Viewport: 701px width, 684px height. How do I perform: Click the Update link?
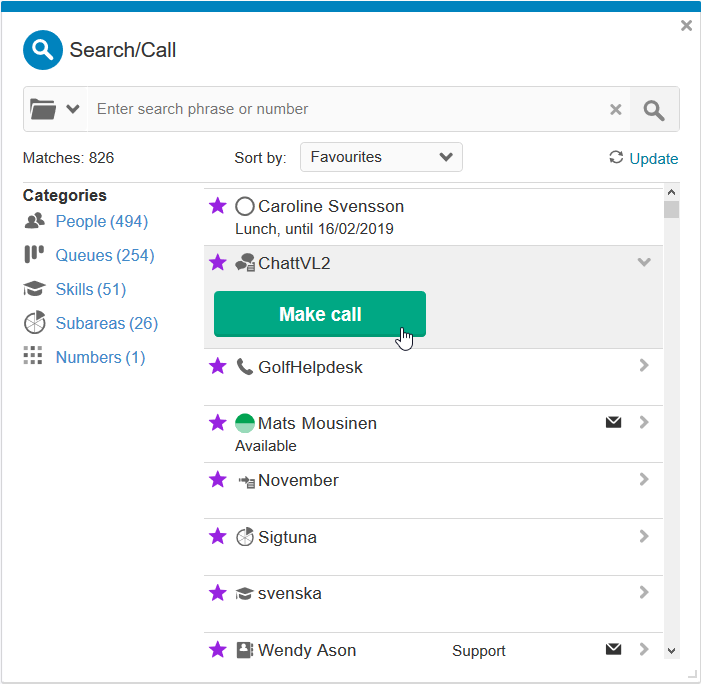(653, 158)
